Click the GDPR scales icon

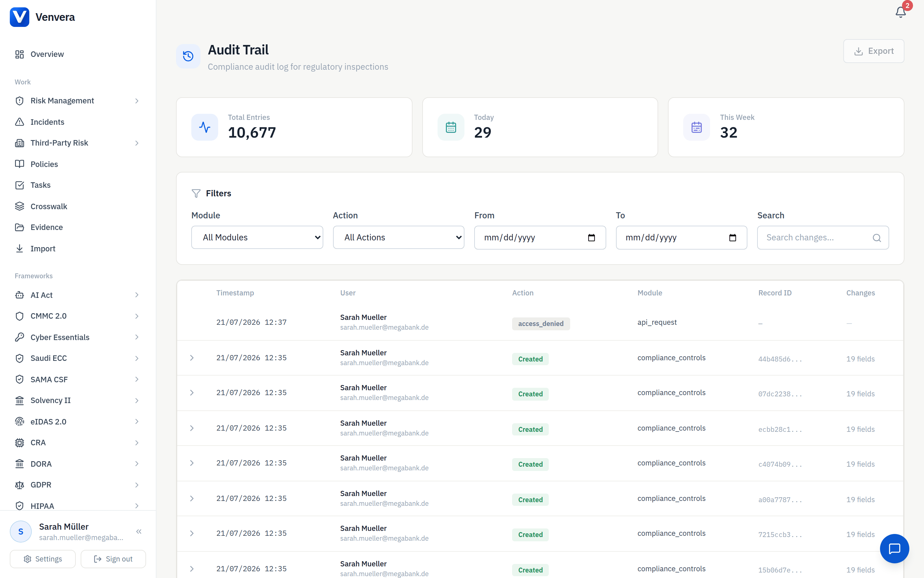pyautogui.click(x=20, y=485)
